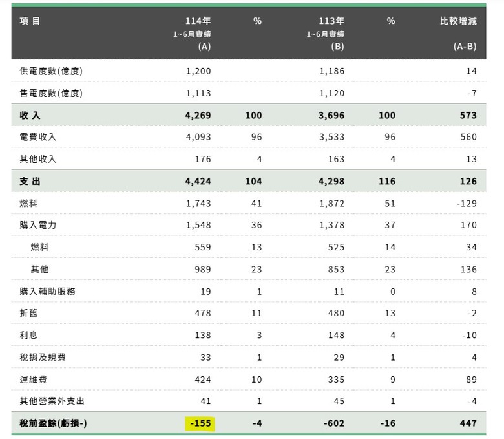504x439 pixels.
Task: Click the 104 expenditure percentage
Action: pos(253,182)
